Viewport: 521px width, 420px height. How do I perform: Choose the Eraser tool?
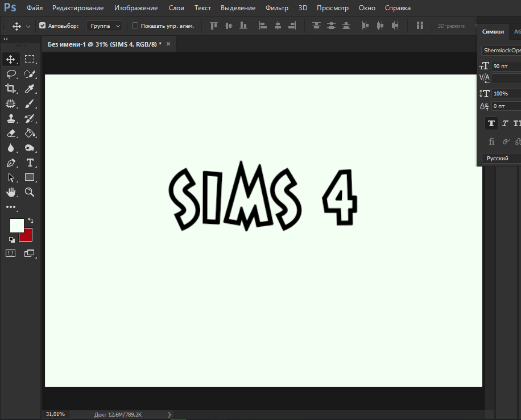pyautogui.click(x=11, y=133)
